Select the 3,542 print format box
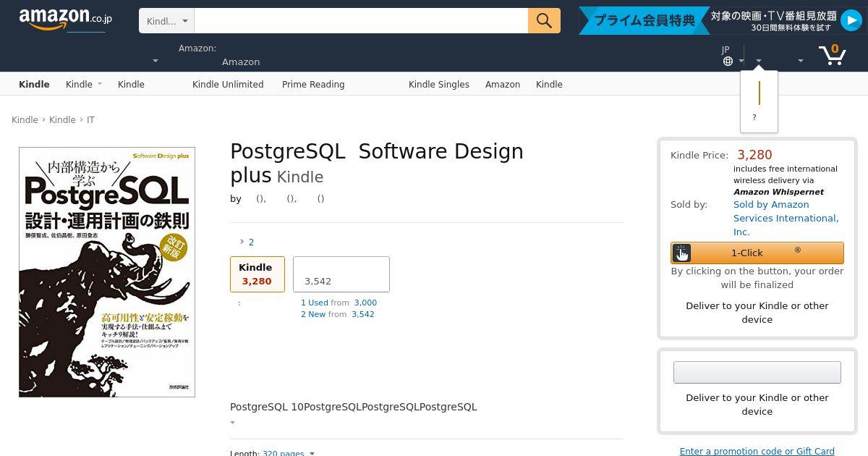This screenshot has height=456, width=868. coord(341,274)
